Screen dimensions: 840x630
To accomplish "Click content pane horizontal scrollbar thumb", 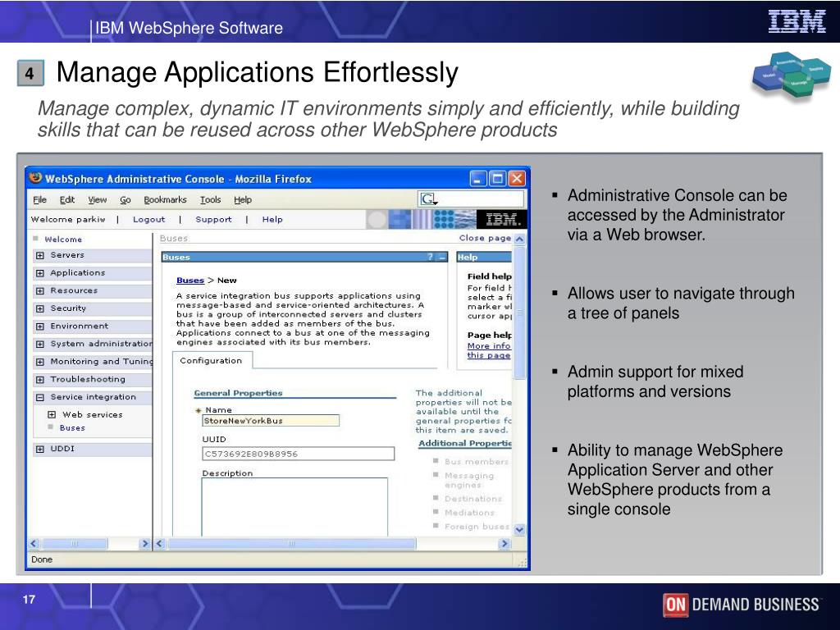I will tap(291, 544).
